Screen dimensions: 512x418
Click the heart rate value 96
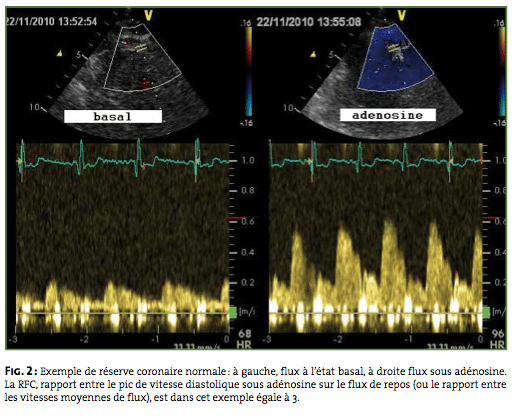(498, 334)
